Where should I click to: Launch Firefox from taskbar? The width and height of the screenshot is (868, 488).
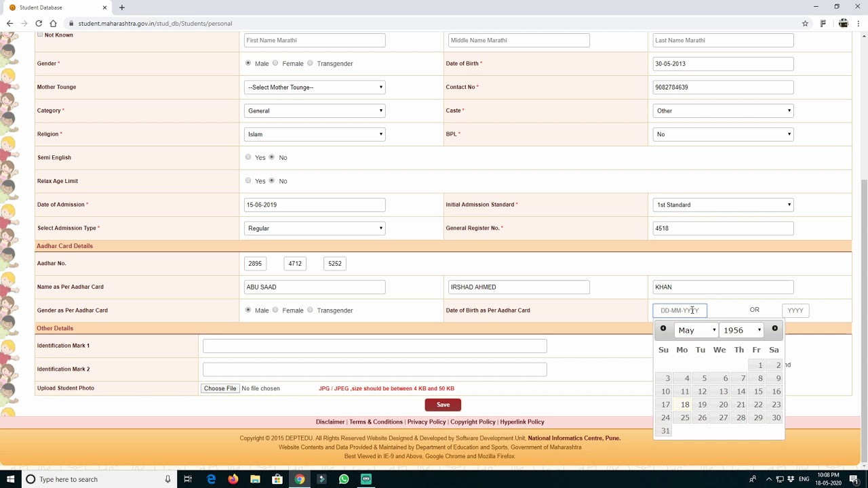pyautogui.click(x=233, y=479)
